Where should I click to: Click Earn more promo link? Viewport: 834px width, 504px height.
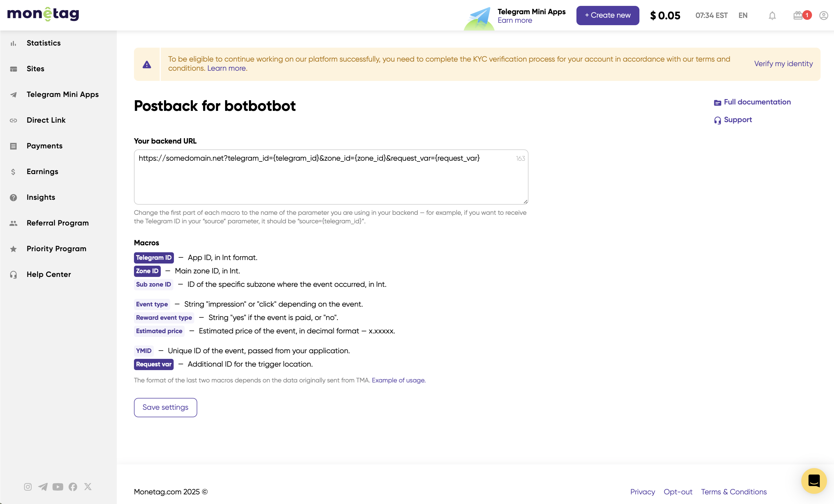515,21
